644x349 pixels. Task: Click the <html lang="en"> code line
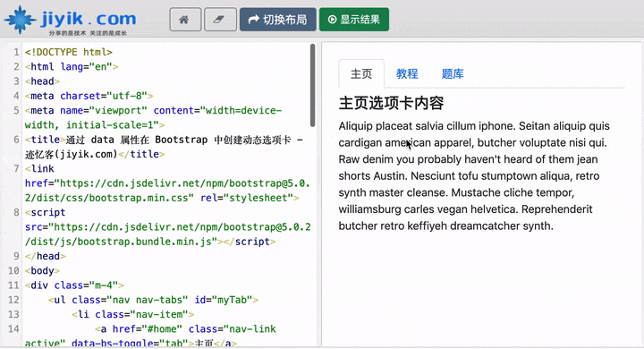tap(72, 66)
